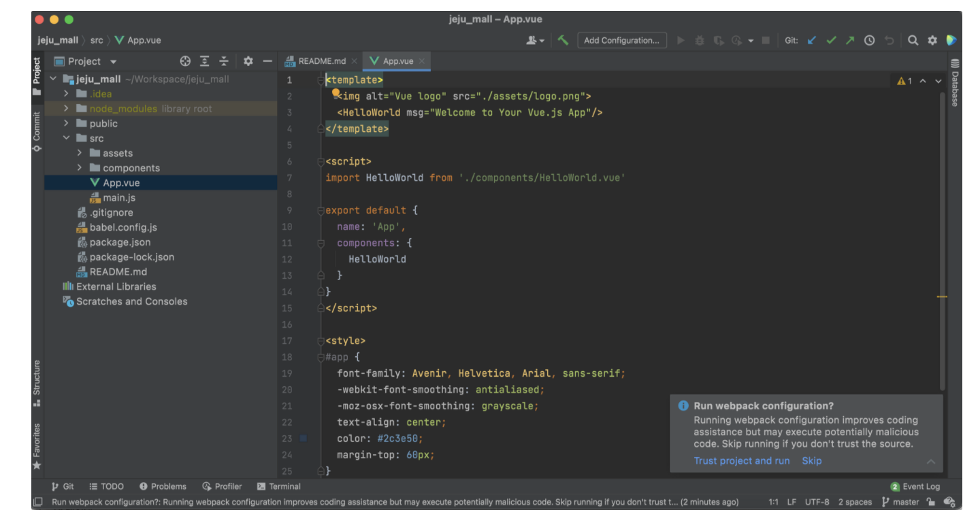Open IDE settings gear in top toolbar
This screenshot has width=980, height=529.
[932, 41]
